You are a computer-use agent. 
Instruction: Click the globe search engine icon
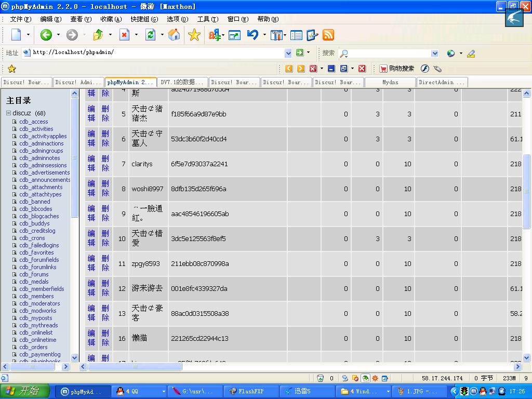(x=451, y=54)
